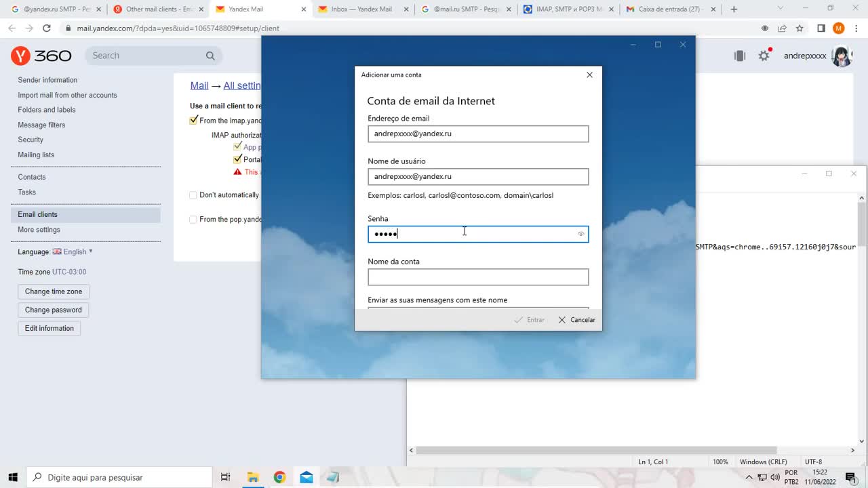Screen dimensions: 868x488
Task: Open Tasks in the sidebar
Action: click(27, 192)
